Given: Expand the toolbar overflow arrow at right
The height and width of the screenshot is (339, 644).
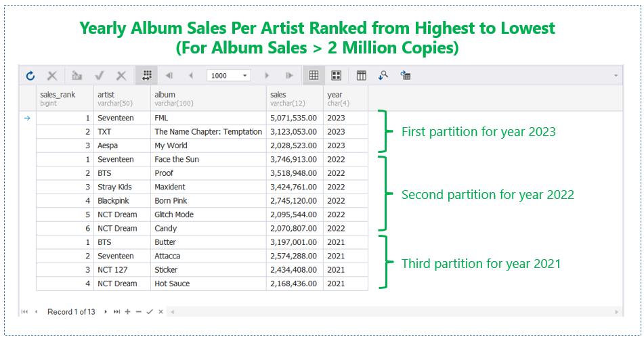Looking at the screenshot, I should (616, 76).
